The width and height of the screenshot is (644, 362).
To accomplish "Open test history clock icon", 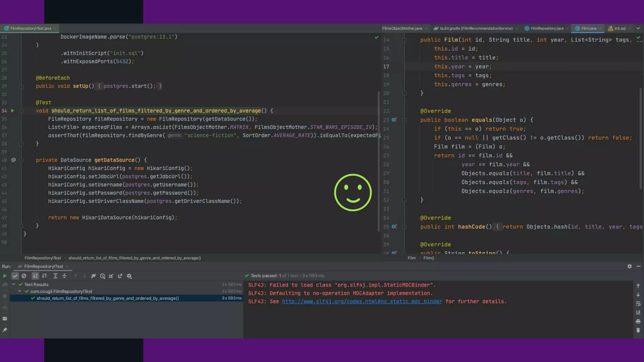I will coord(103,276).
